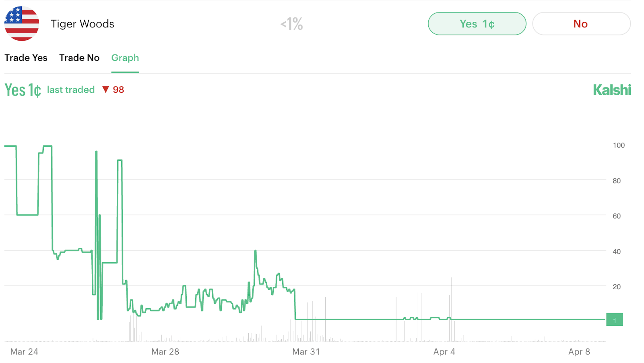The width and height of the screenshot is (644, 363).
Task: Click the Tiger Woods market name
Action: [x=83, y=24]
